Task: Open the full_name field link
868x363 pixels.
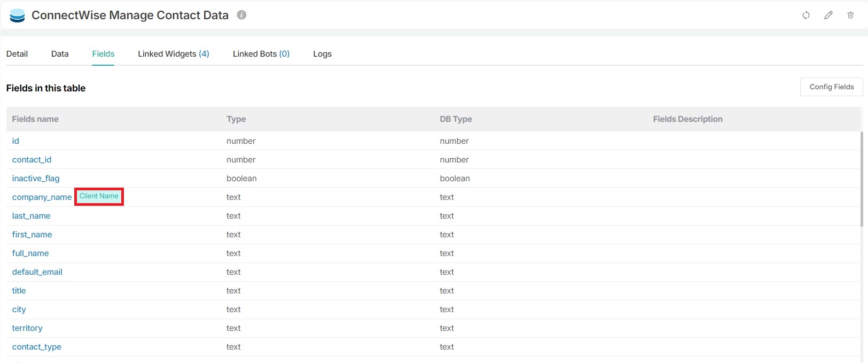Action: pyautogui.click(x=30, y=253)
